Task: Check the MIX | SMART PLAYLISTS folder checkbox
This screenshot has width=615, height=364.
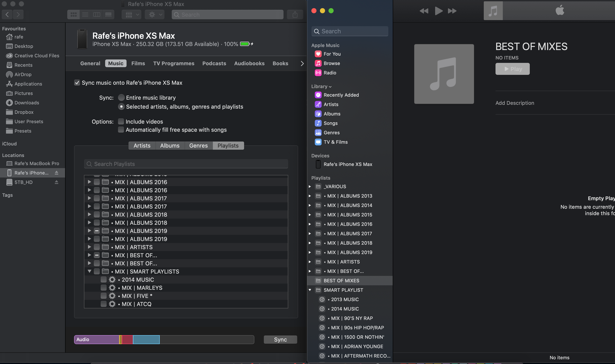Action: coord(97,272)
